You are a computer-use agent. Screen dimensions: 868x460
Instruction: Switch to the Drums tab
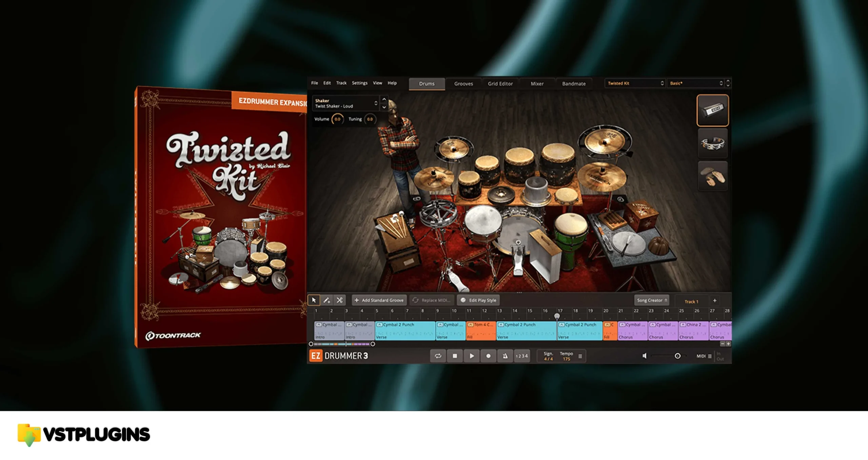point(427,84)
